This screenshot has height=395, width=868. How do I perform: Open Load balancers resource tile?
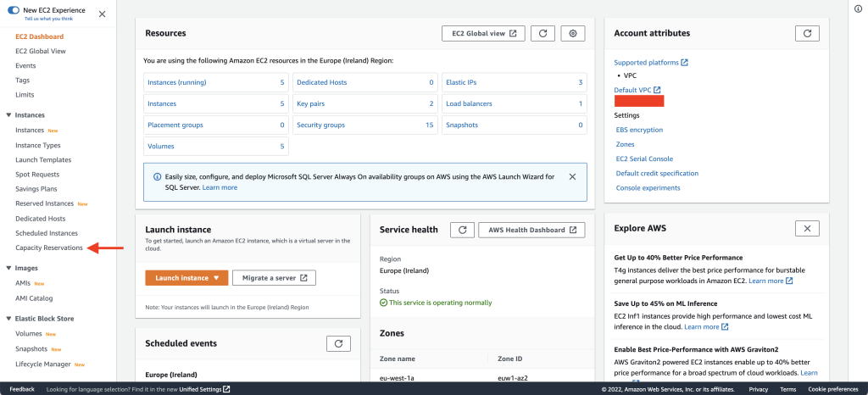pyautogui.click(x=515, y=103)
